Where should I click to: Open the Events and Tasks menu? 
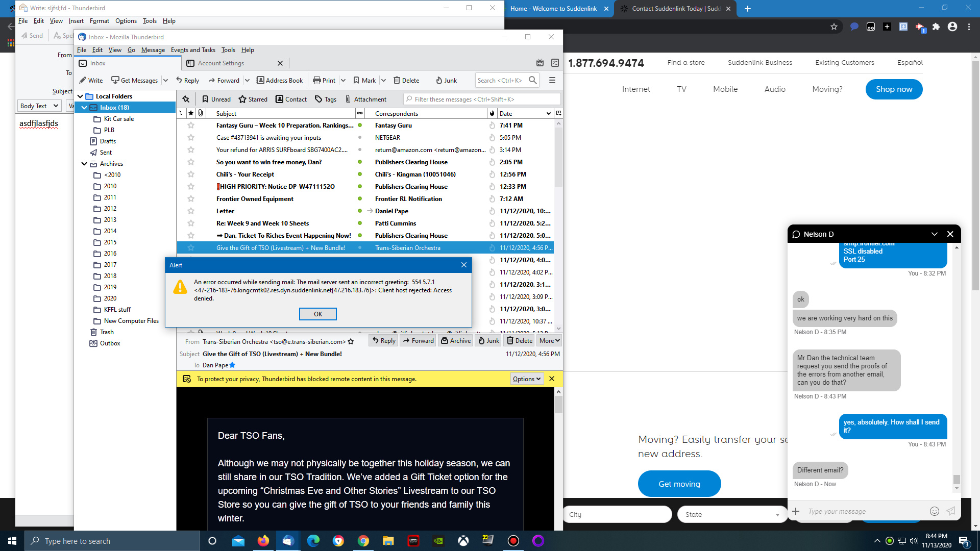tap(193, 50)
